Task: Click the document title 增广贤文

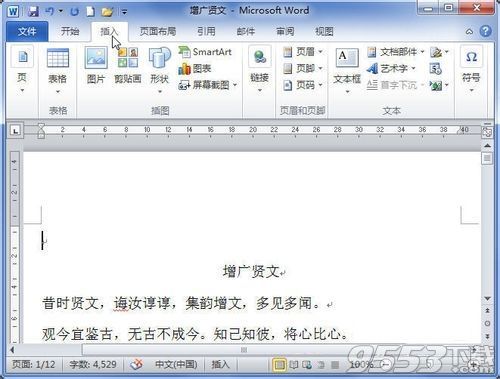Action: pos(251,272)
